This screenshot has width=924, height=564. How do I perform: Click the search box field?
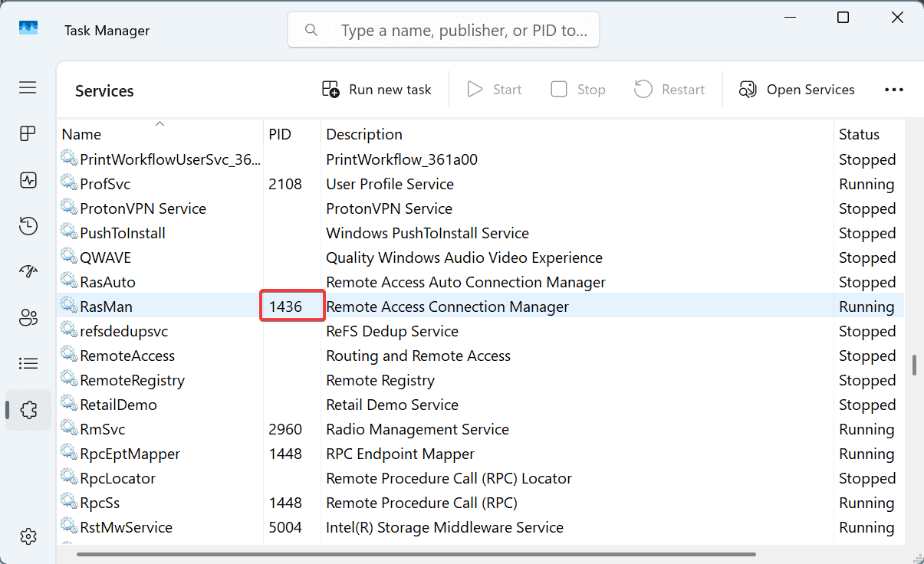(443, 30)
